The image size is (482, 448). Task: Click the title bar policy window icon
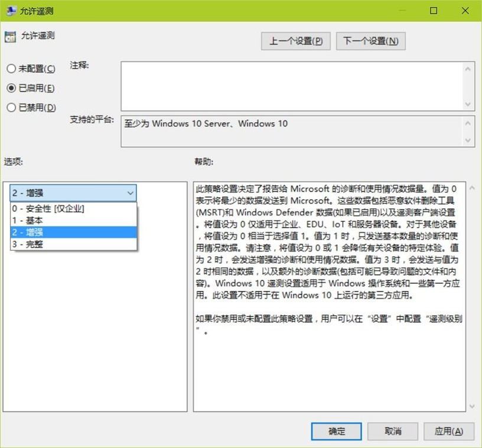click(x=11, y=11)
